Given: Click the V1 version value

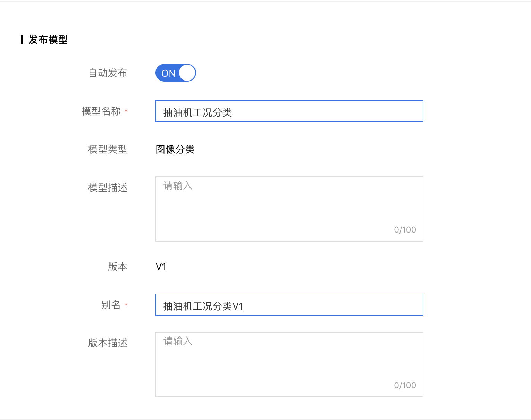Looking at the screenshot, I should pyautogui.click(x=161, y=267).
